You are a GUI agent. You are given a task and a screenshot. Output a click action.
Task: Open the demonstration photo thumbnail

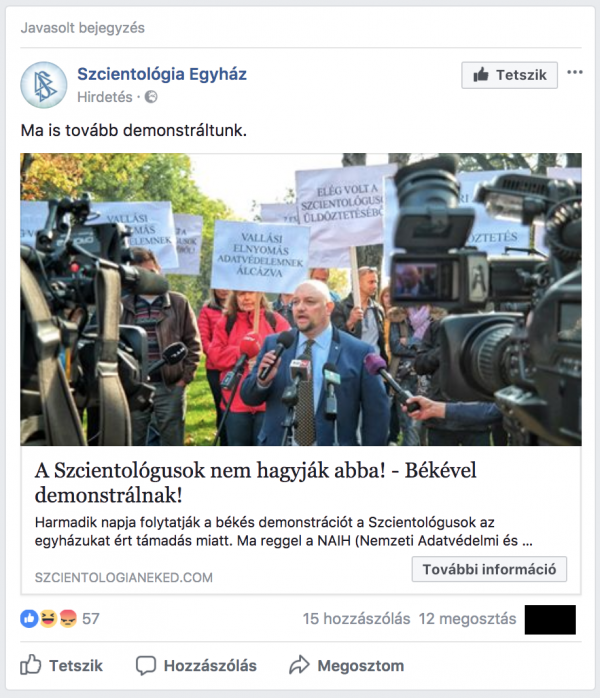301,299
